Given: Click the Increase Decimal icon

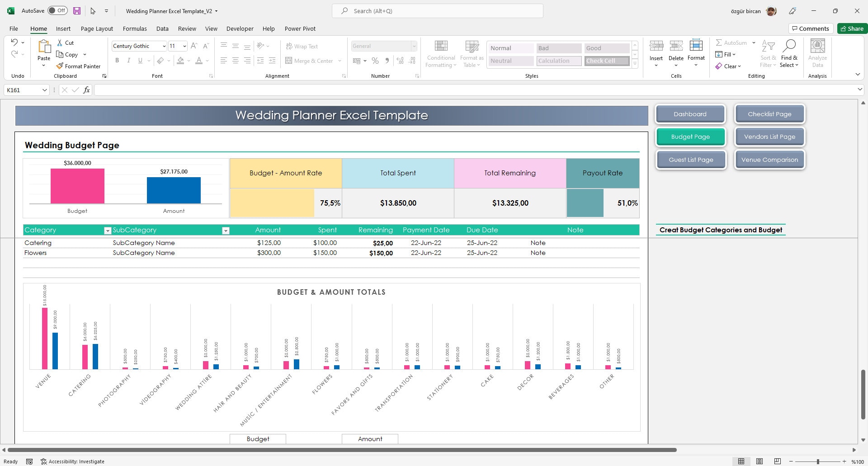Looking at the screenshot, I should pos(400,60).
